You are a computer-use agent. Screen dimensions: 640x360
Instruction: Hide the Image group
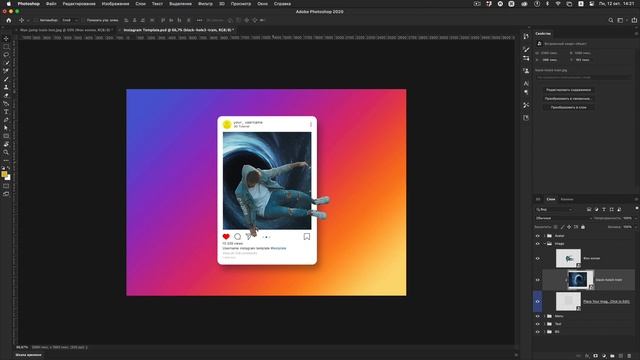point(538,244)
